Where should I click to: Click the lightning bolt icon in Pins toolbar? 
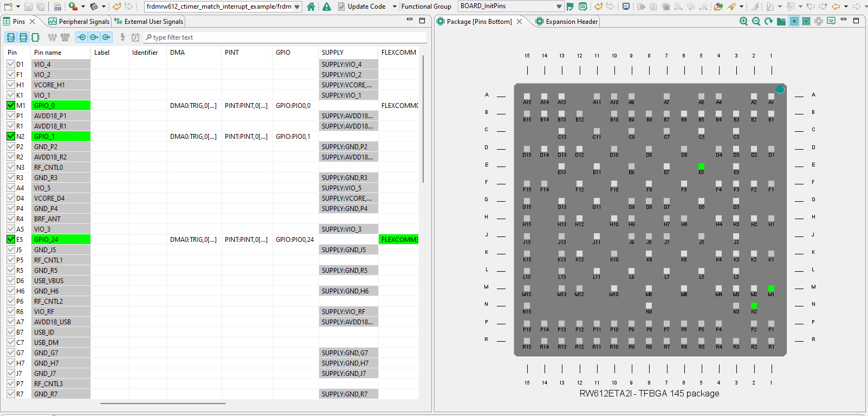[122, 37]
